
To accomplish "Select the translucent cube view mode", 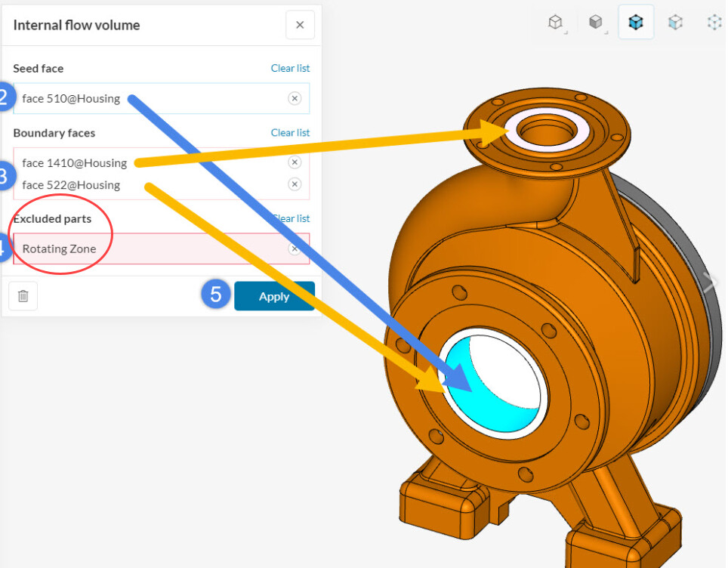I will [x=675, y=23].
